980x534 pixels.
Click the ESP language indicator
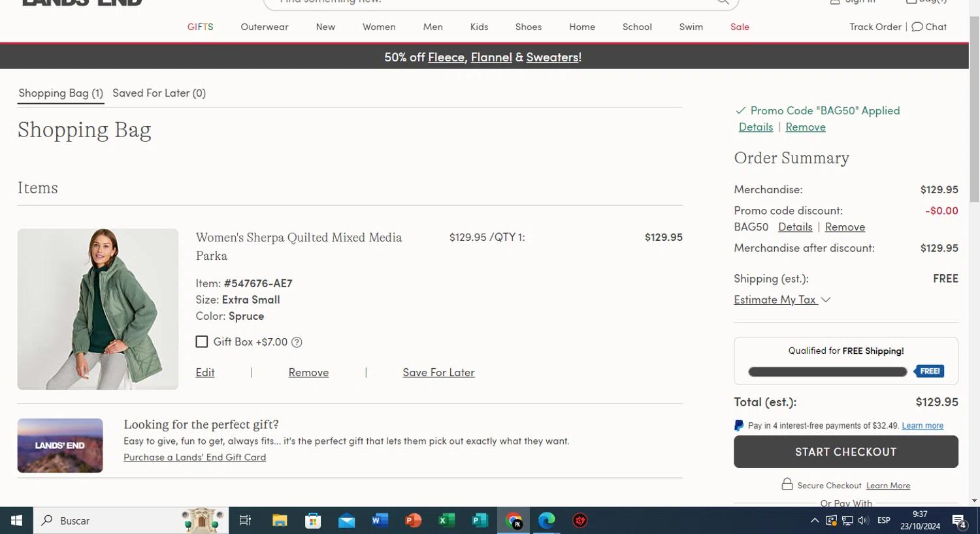pyautogui.click(x=884, y=520)
